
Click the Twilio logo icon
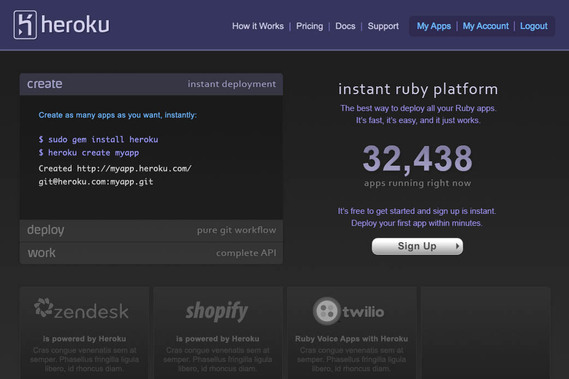[326, 311]
